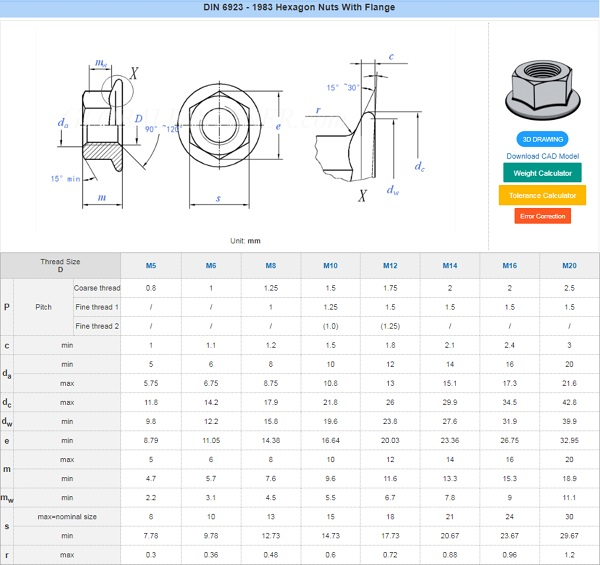Select the M5 column header
The image size is (600, 565).
[x=151, y=266]
